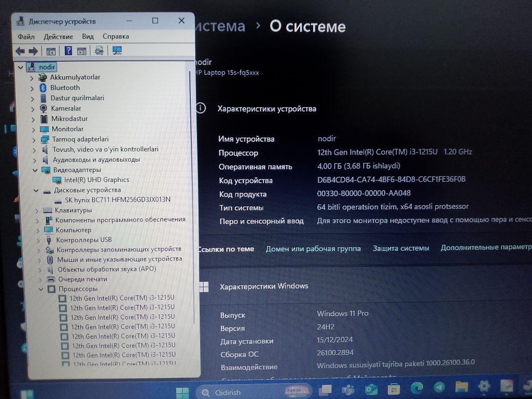This screenshot has height=399, width=532.
Task: Select the Kameralar webcam icon
Action: pyautogui.click(x=43, y=108)
